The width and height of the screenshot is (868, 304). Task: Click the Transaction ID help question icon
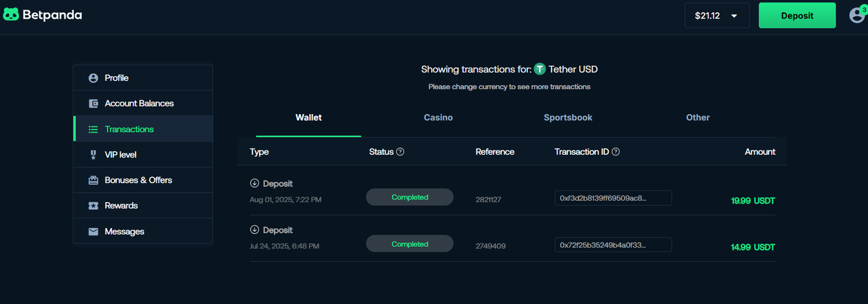(616, 152)
